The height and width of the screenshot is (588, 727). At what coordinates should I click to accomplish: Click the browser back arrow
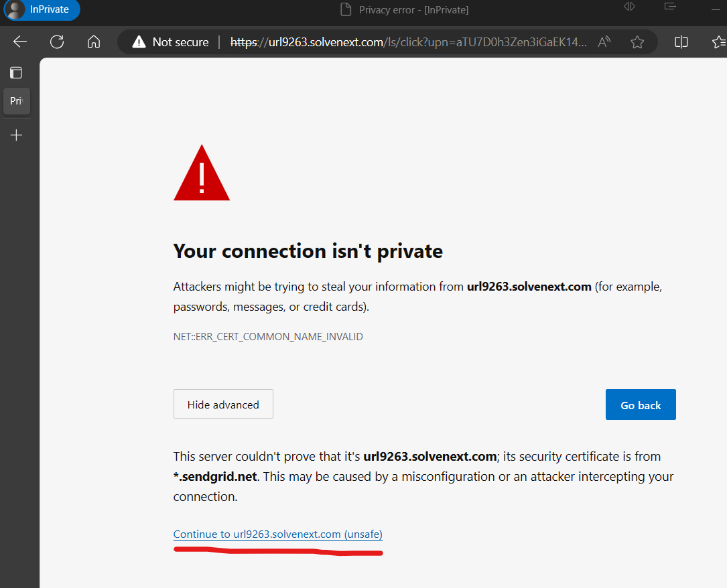pos(20,42)
